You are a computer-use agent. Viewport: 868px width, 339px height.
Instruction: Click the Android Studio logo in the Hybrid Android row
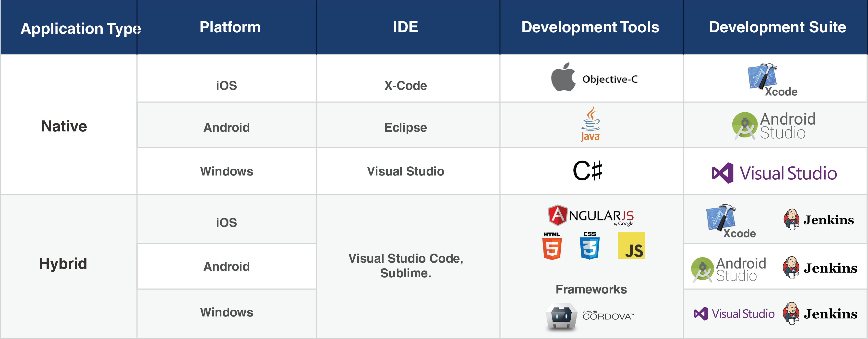[728, 269]
